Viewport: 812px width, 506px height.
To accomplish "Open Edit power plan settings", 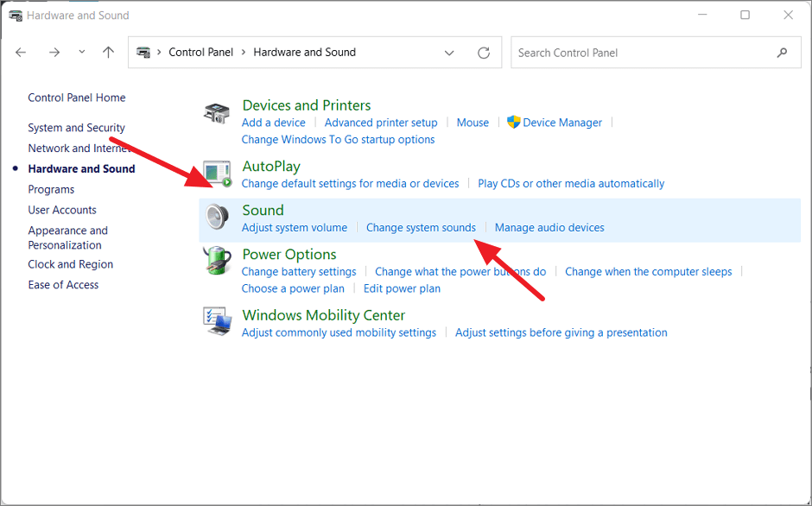I will (x=402, y=288).
